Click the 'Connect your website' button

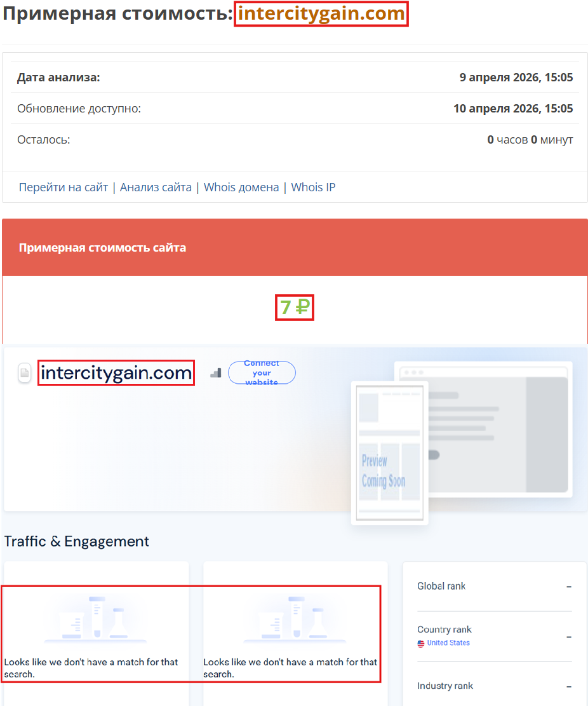[x=262, y=373]
